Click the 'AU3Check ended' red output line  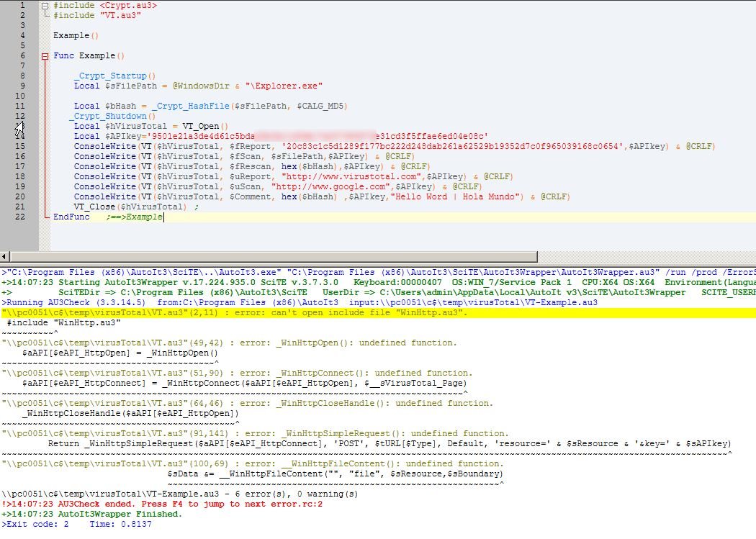[161, 504]
